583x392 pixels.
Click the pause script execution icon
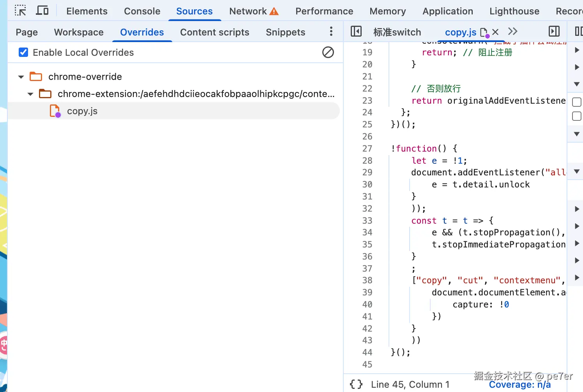(579, 31)
